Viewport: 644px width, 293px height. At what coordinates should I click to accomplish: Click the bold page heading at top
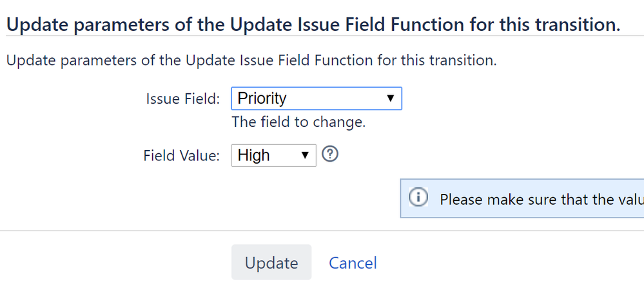(313, 25)
